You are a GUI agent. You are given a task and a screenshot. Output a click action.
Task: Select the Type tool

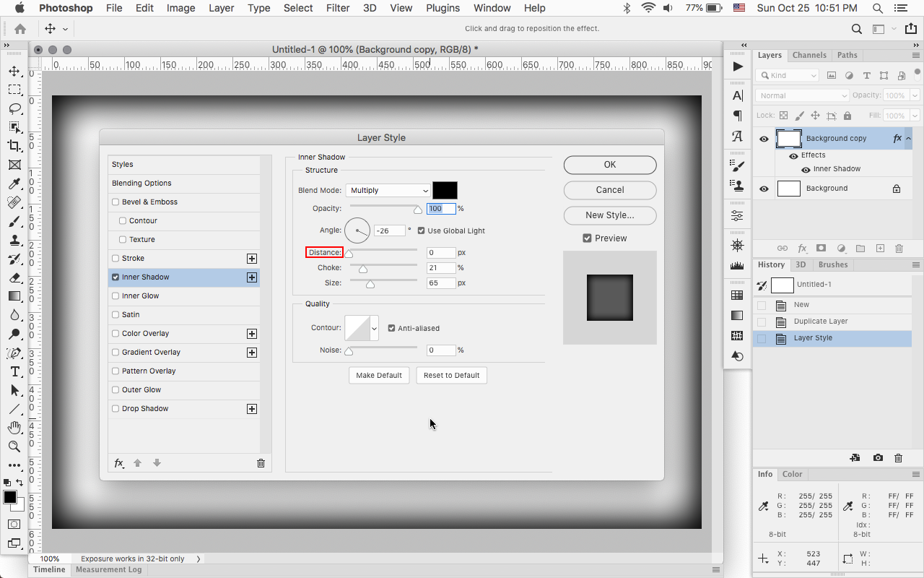pyautogui.click(x=14, y=371)
